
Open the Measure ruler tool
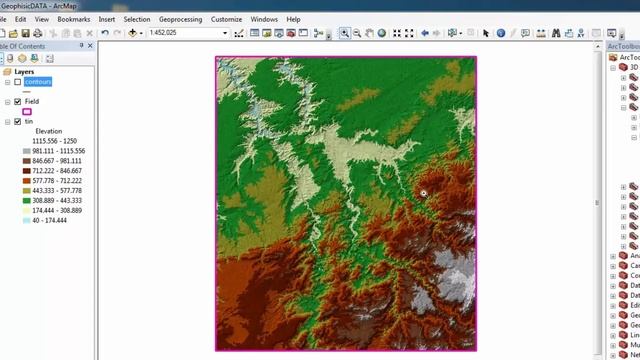tap(541, 33)
